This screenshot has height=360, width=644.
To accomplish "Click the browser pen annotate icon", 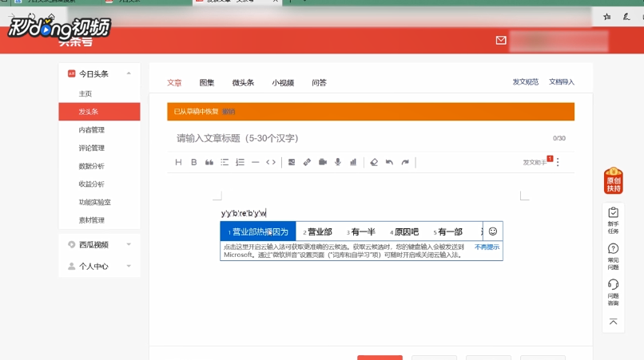I will tap(626, 17).
